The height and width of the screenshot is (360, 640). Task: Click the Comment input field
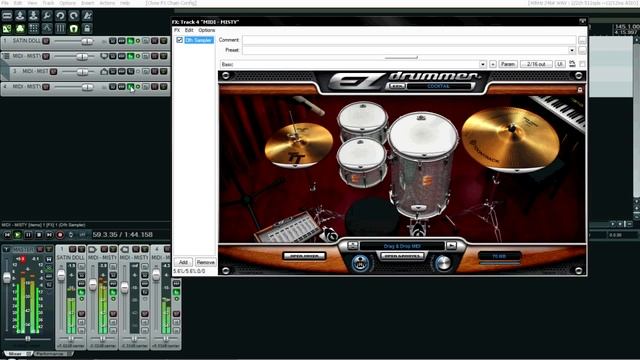409,40
